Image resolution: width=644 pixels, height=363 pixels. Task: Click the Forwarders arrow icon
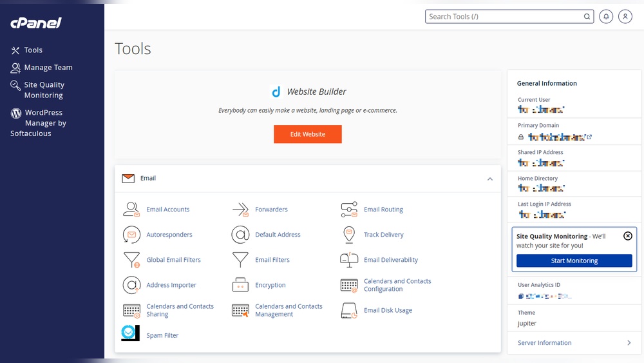pos(240,210)
